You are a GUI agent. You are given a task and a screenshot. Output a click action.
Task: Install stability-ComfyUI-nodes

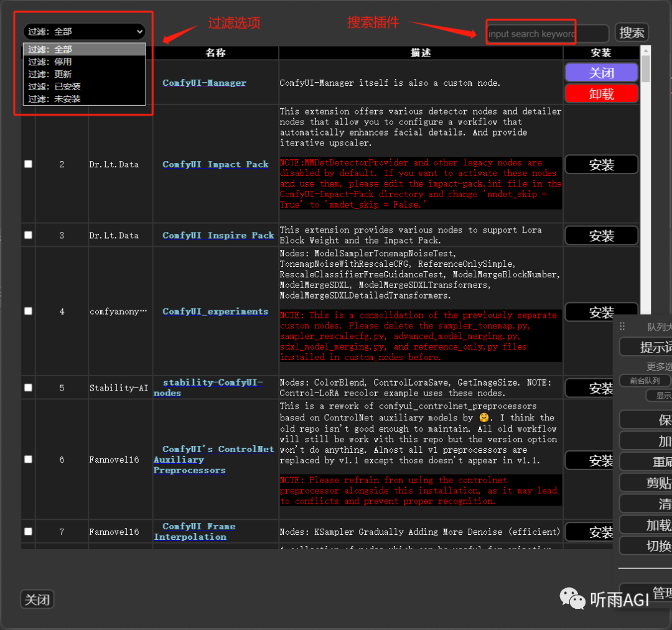[x=590, y=389]
